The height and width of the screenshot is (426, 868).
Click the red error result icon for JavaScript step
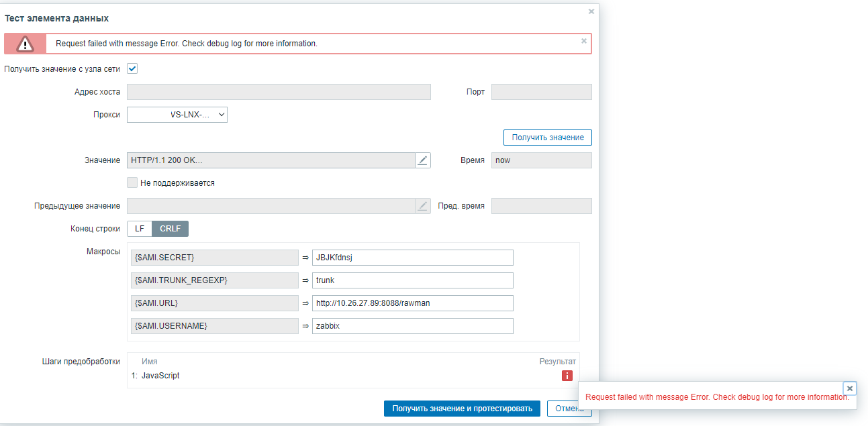[567, 376]
